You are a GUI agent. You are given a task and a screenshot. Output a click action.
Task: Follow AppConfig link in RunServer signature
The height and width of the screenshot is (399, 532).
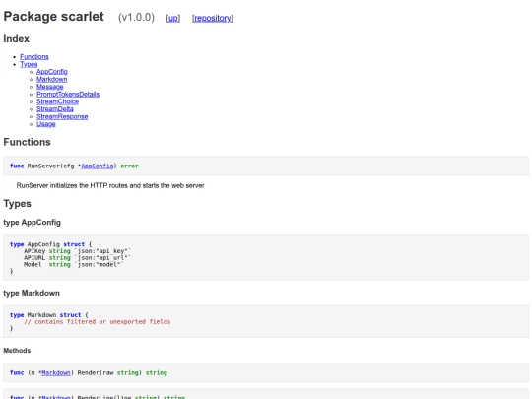98,166
